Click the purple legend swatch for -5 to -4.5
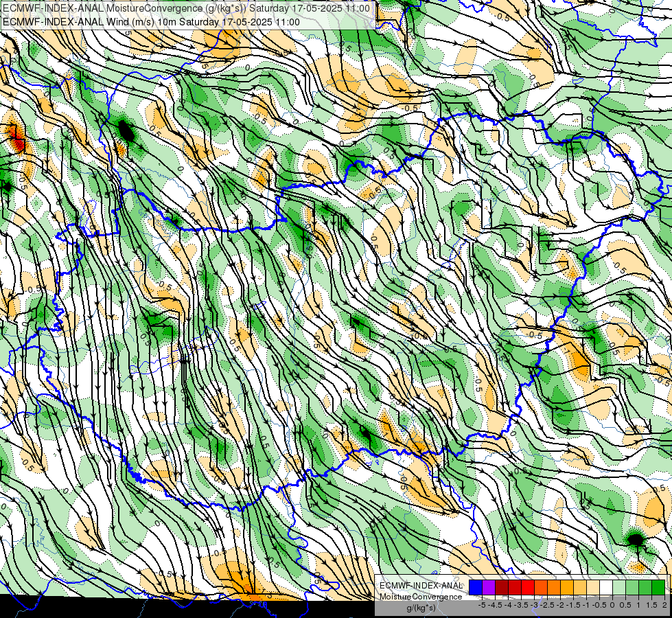 tap(489, 587)
